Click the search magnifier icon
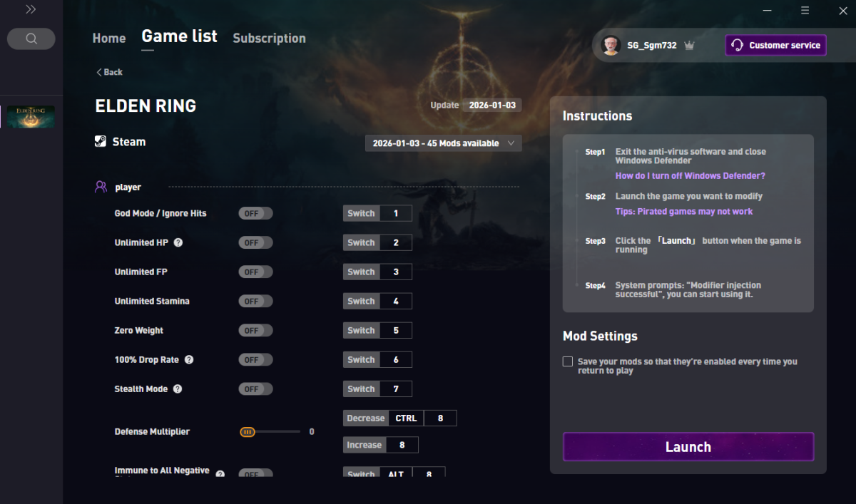The height and width of the screenshot is (504, 856). click(x=31, y=38)
